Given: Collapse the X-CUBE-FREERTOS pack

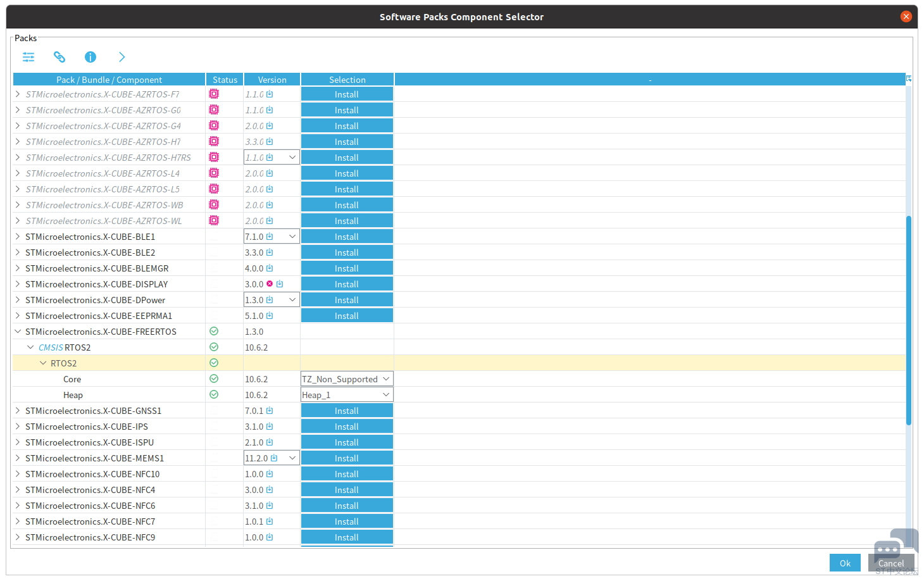Looking at the screenshot, I should 18,331.
